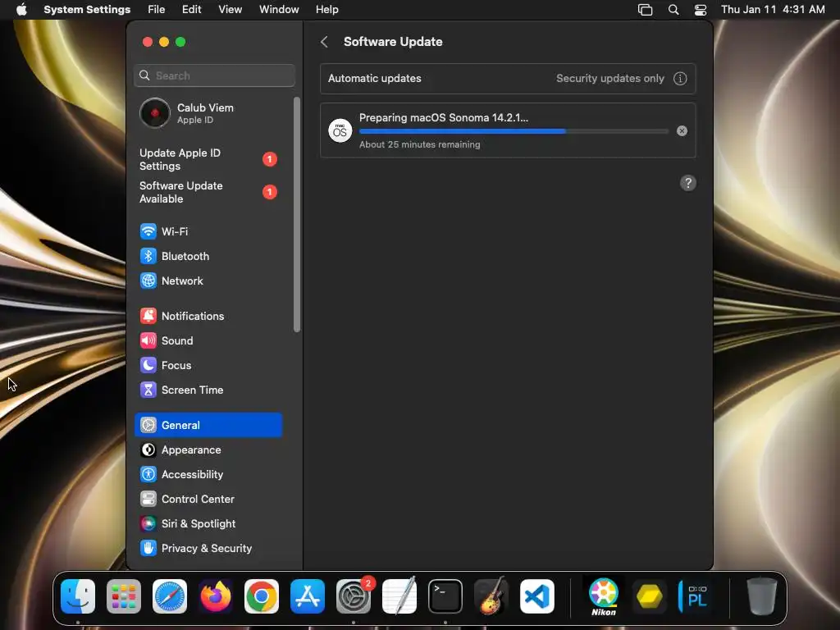Click Stage Manager icon in menu bar
The height and width of the screenshot is (630, 840).
coord(645,10)
